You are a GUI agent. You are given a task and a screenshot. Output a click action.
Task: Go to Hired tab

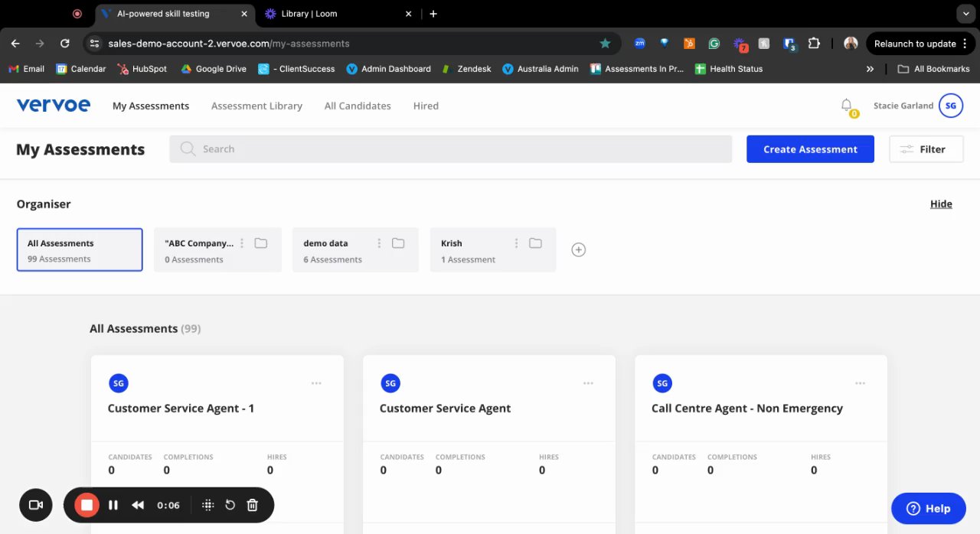tap(426, 106)
